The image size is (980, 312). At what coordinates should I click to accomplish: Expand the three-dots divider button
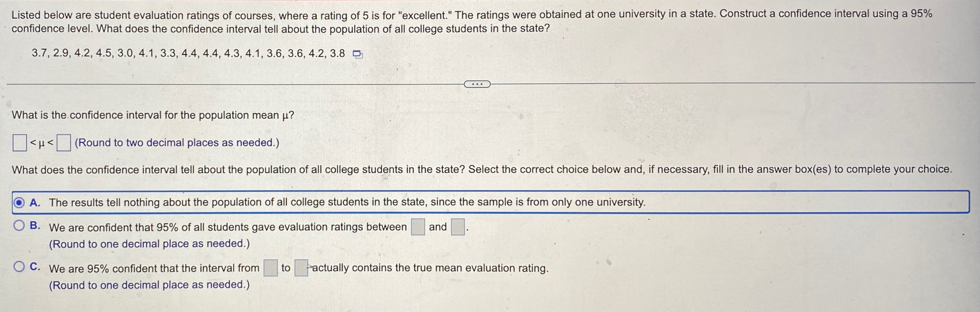[x=477, y=84]
